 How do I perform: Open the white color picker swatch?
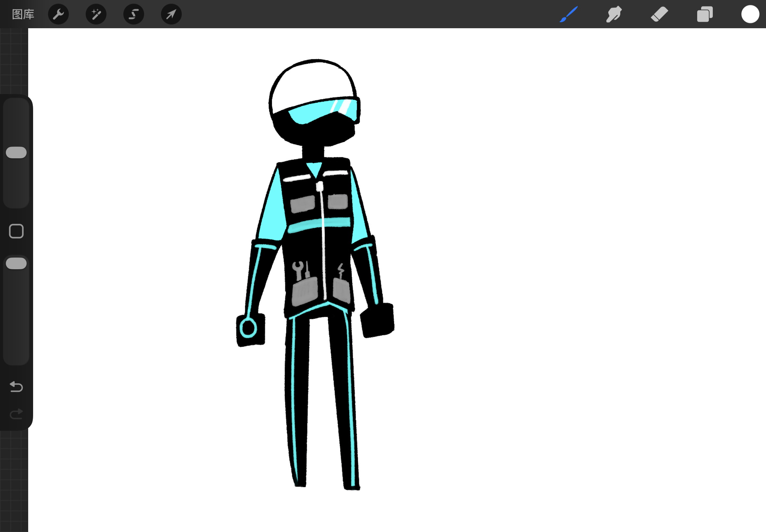[x=750, y=14]
